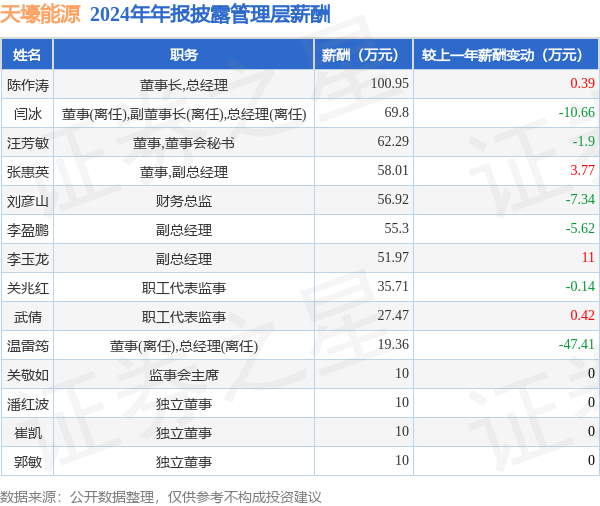Click 郭敏's position 独立董事

pos(184,462)
